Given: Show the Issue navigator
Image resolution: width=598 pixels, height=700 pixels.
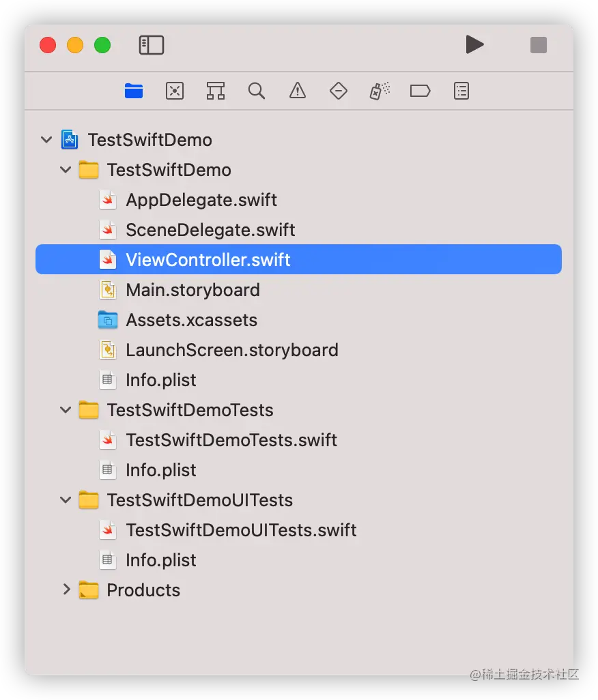Looking at the screenshot, I should click(298, 91).
